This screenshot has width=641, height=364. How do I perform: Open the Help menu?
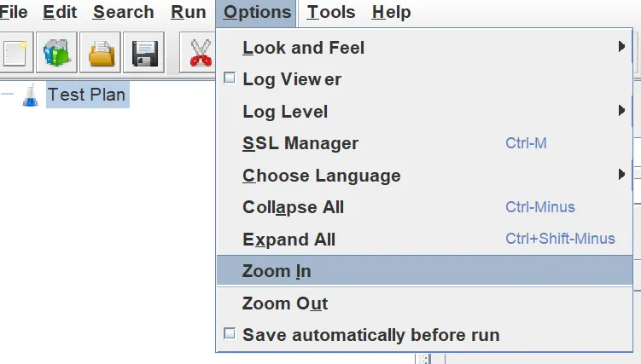(391, 13)
